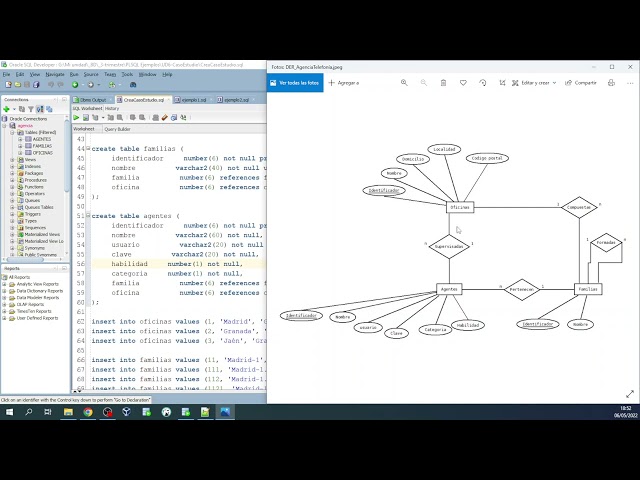
Task: Select User Defined Reports tree item
Action: [x=37, y=318]
